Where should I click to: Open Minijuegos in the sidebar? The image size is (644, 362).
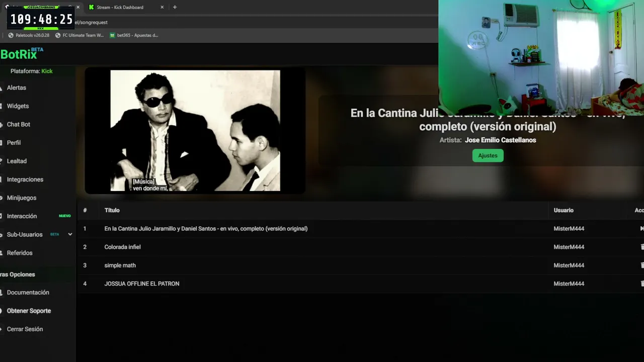(22, 198)
